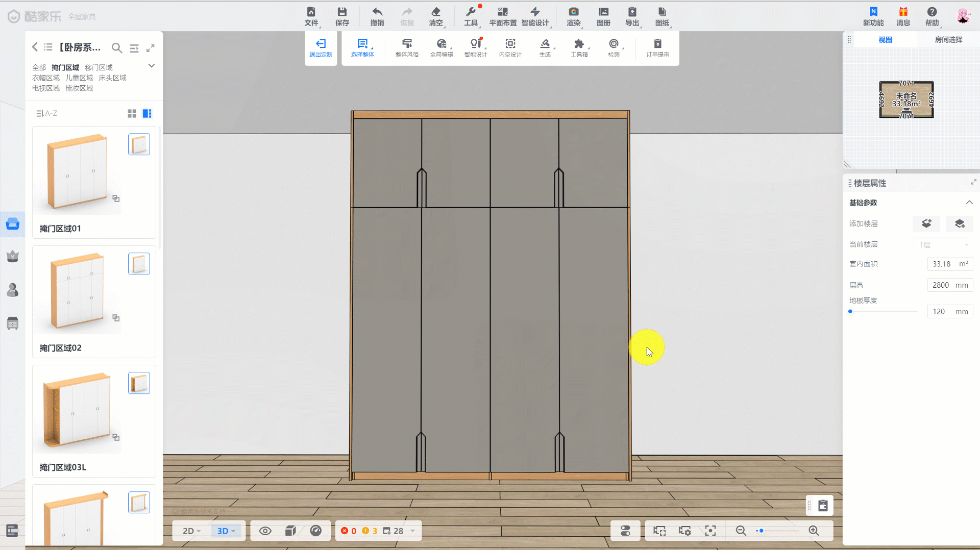Viewport: 980px width, 550px height.
Task: Search the catalog with magnifier icon
Action: [117, 48]
